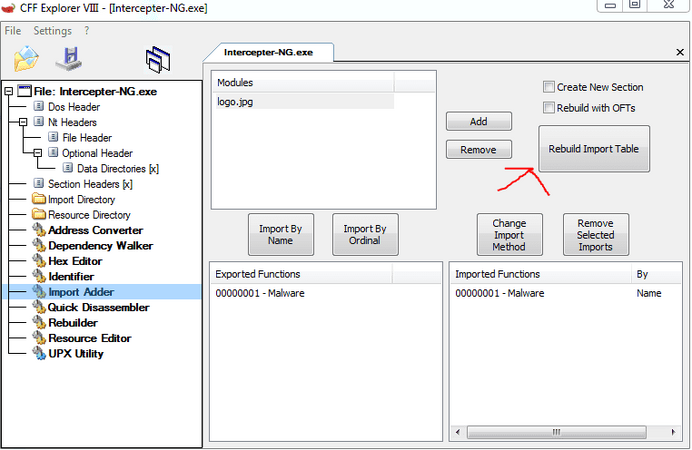Click the Import By Ordinal button

(x=365, y=235)
